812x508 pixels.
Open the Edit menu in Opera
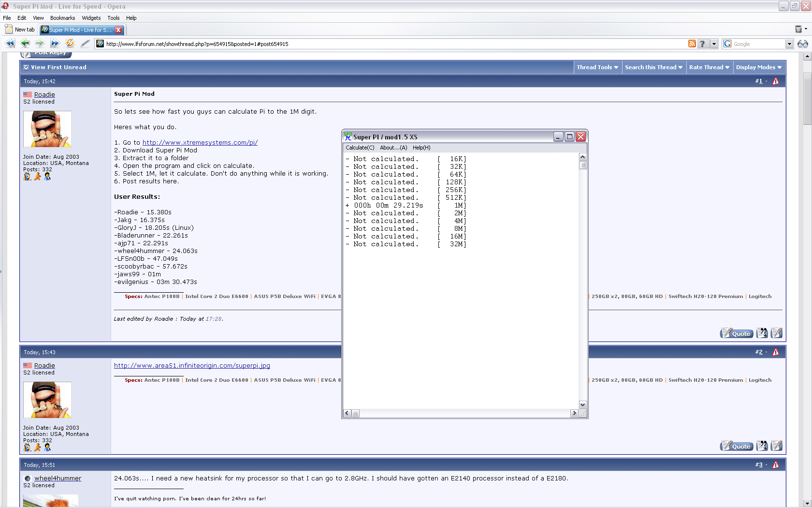point(22,18)
